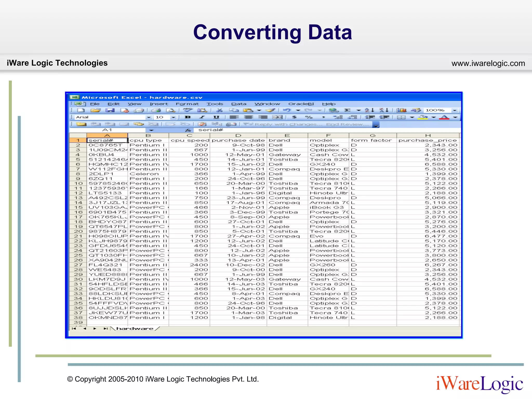Screen dimensions: 532x399
Task: Select row 10 header
Action: click(78, 183)
